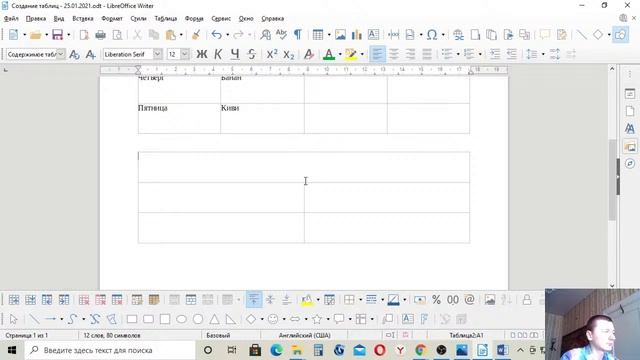Click the Clear Direct Formatting icon
640x360 pixels.
coord(309,54)
